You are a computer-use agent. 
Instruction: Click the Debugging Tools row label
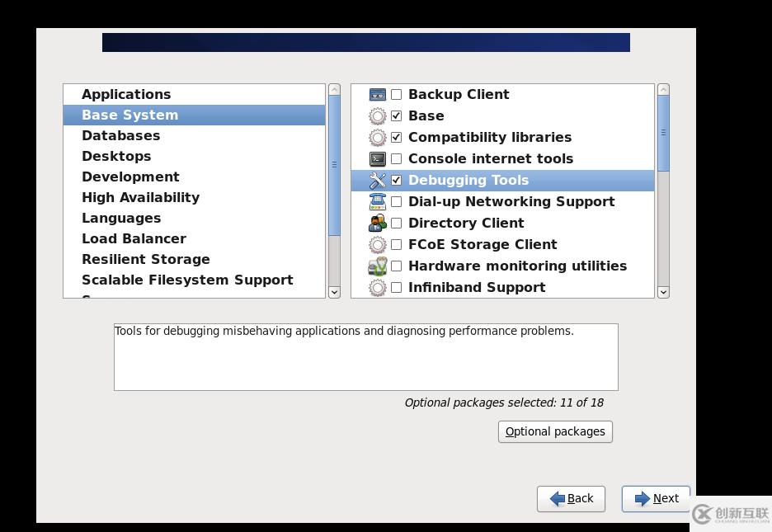coord(468,181)
